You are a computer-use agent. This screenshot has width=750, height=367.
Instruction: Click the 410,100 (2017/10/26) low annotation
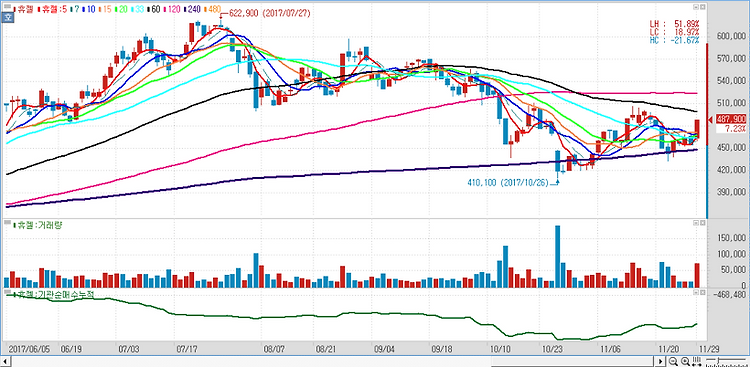[507, 182]
